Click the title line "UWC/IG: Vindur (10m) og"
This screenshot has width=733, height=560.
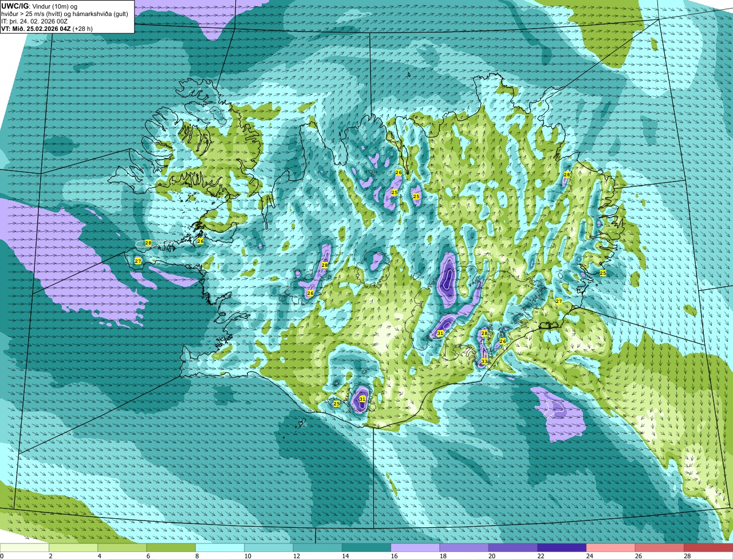39,6
